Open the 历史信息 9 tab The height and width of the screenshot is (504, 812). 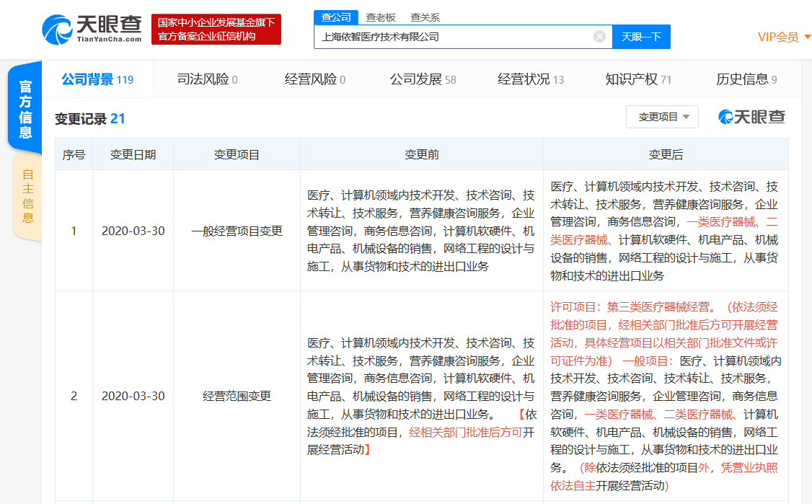click(746, 79)
